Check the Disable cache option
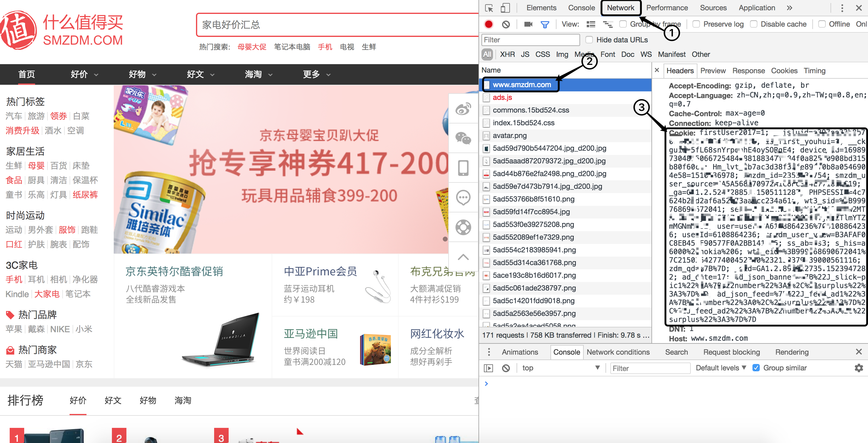Image resolution: width=868 pixels, height=443 pixels. (x=754, y=24)
